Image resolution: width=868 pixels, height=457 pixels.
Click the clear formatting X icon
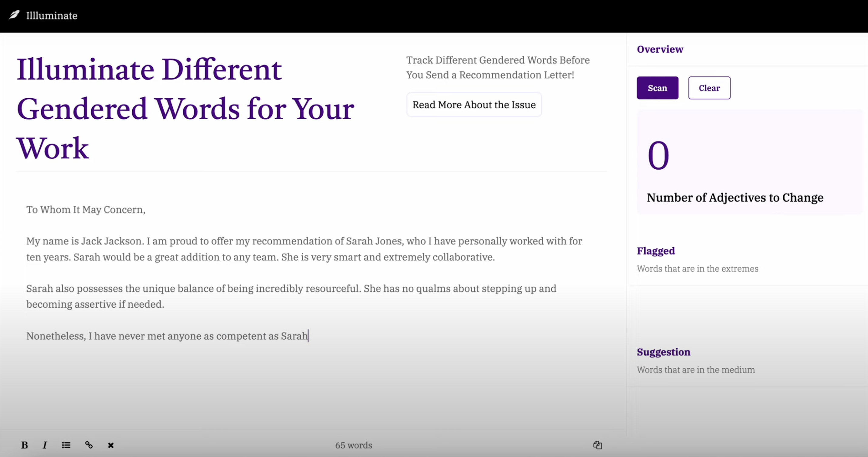(x=110, y=445)
